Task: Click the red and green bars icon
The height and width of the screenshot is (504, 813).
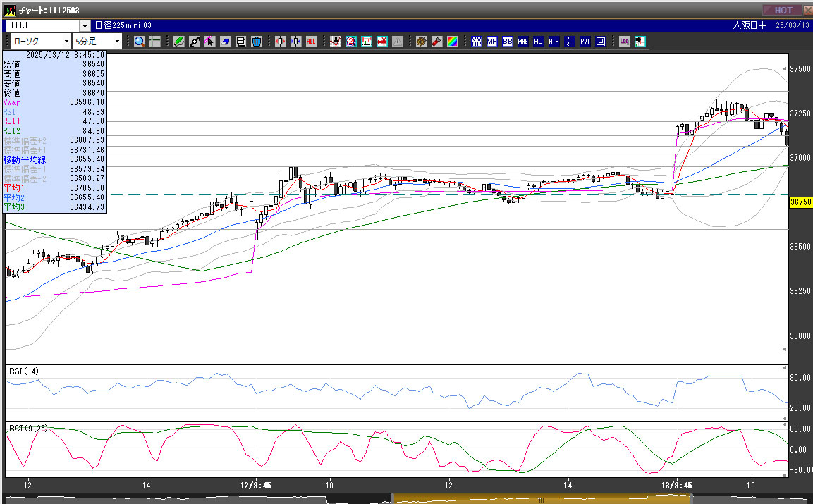Action: pos(367,42)
